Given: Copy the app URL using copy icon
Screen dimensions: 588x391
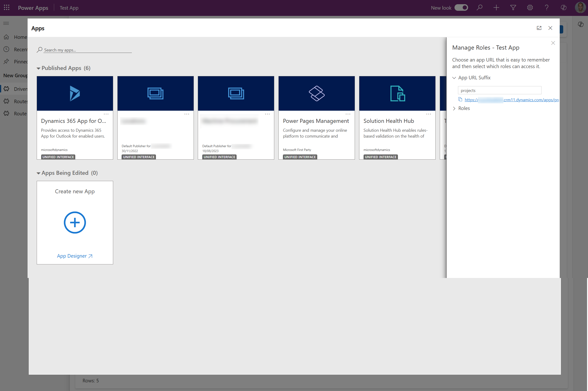Looking at the screenshot, I should pyautogui.click(x=460, y=99).
